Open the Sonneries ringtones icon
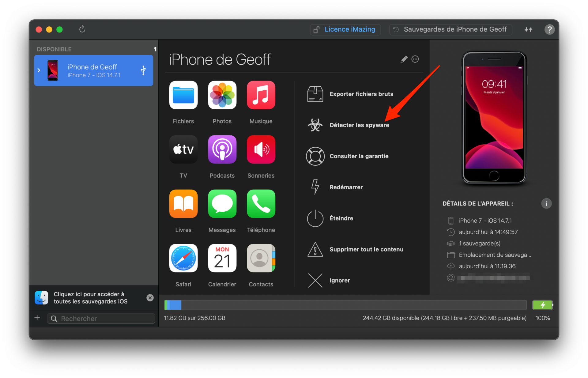This screenshot has height=378, width=588. [x=261, y=149]
